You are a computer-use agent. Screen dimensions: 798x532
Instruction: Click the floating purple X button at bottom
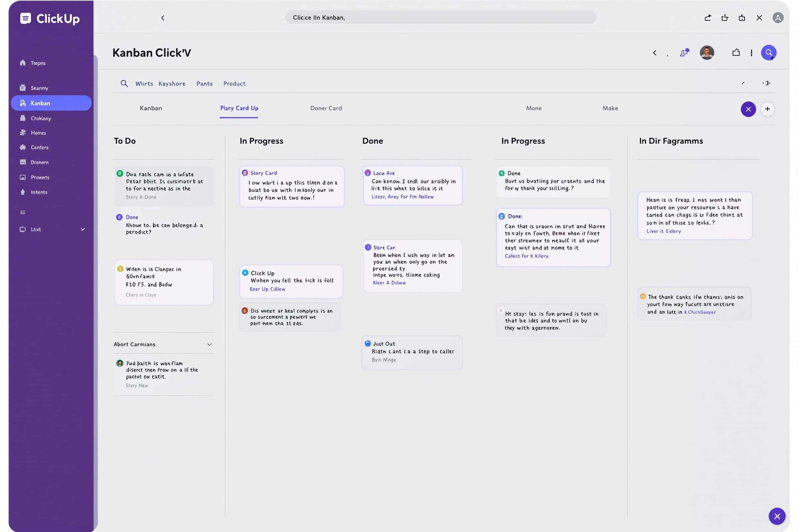coord(777,516)
